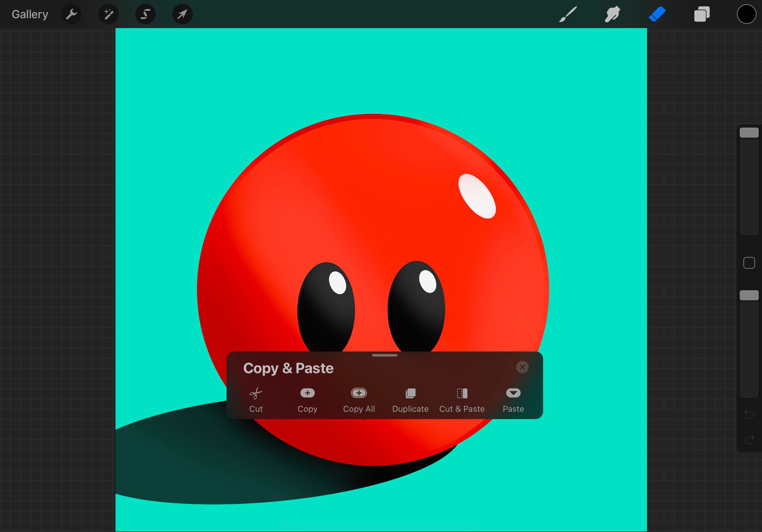
Task: Activate the Selection tool
Action: tap(146, 14)
